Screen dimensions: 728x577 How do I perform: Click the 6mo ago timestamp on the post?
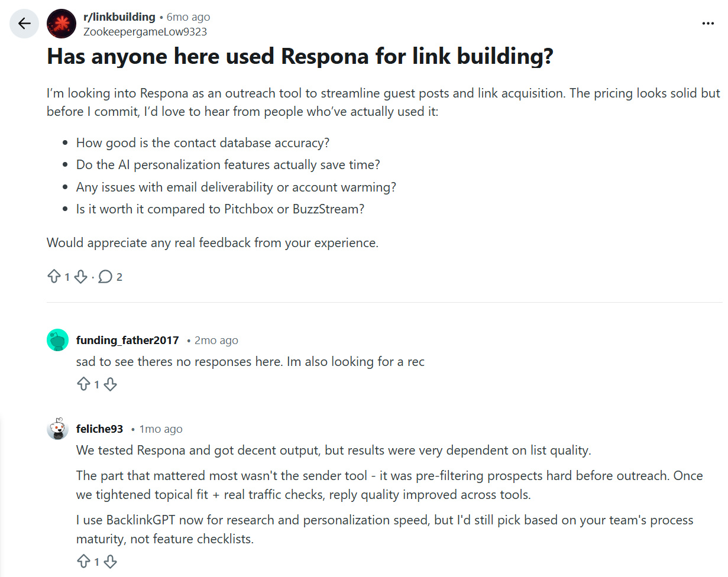187,17
